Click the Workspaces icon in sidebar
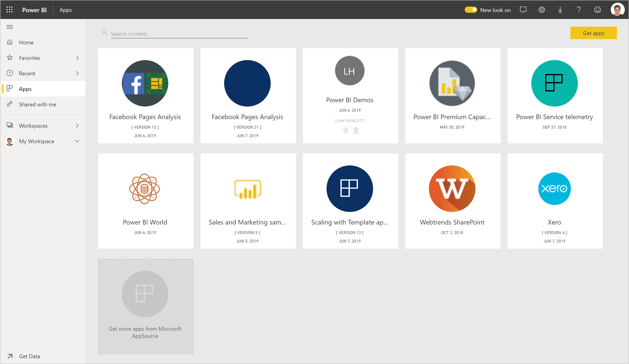 pyautogui.click(x=10, y=125)
